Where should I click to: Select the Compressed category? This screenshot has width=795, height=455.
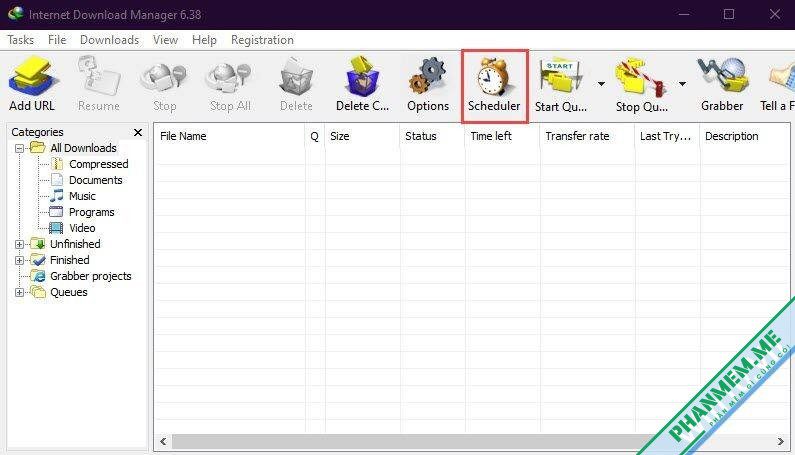pos(98,164)
